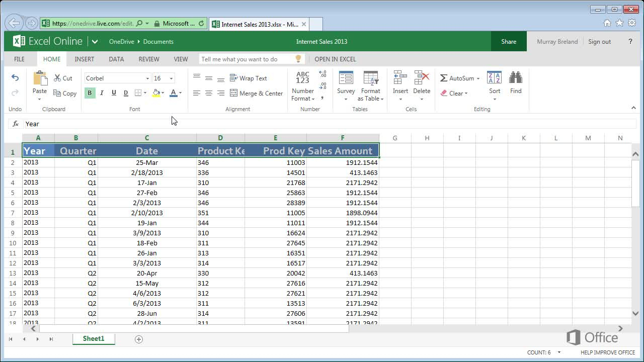Image resolution: width=644 pixels, height=362 pixels.
Task: Toggle Italic formatting
Action: pos(102,93)
